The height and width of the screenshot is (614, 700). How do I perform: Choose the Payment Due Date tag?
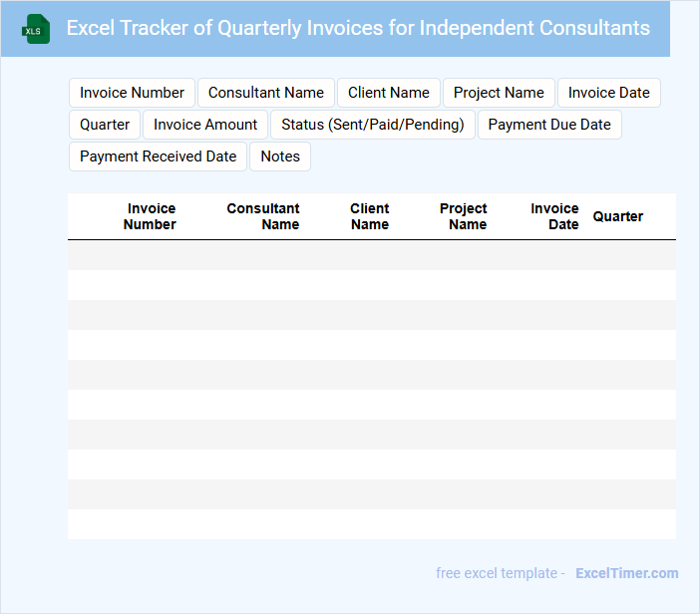pos(548,125)
